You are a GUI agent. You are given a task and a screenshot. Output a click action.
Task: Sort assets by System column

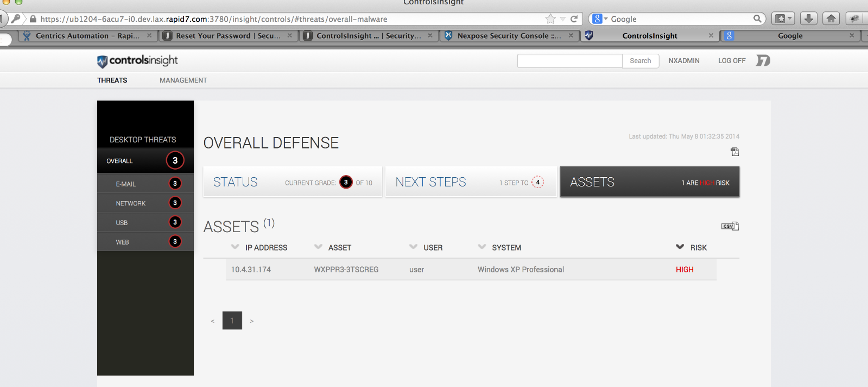pyautogui.click(x=506, y=247)
